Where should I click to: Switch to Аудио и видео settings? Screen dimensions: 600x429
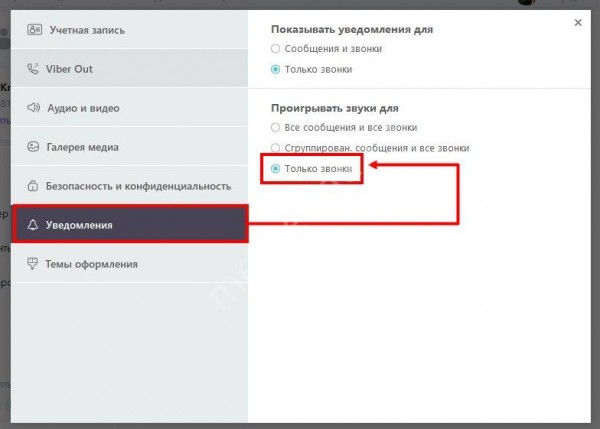coord(129,108)
